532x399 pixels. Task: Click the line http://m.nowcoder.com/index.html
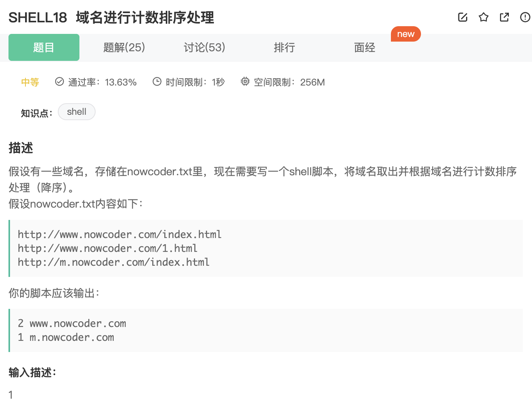[x=114, y=262]
